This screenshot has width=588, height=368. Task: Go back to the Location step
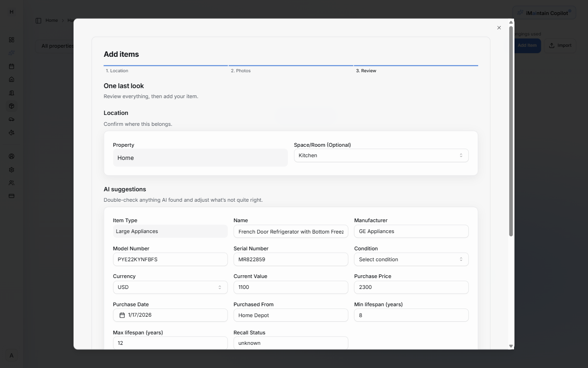point(117,70)
